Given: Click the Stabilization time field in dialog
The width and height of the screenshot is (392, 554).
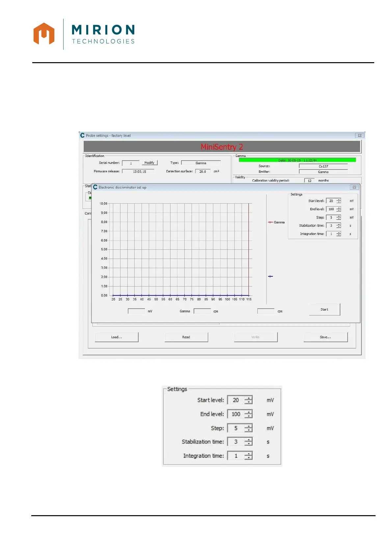Looking at the screenshot, I should click(x=331, y=225).
